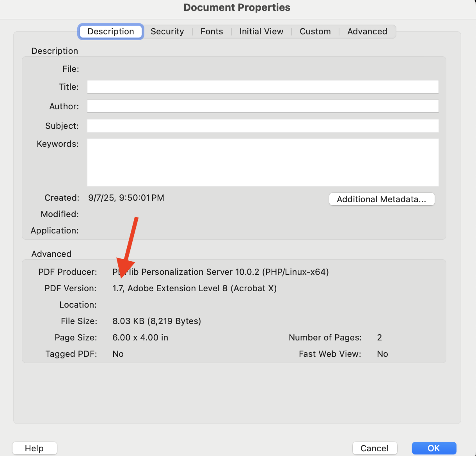Screen dimensions: 476x456
Task: Cancel the Document Properties dialog
Action: [374, 448]
